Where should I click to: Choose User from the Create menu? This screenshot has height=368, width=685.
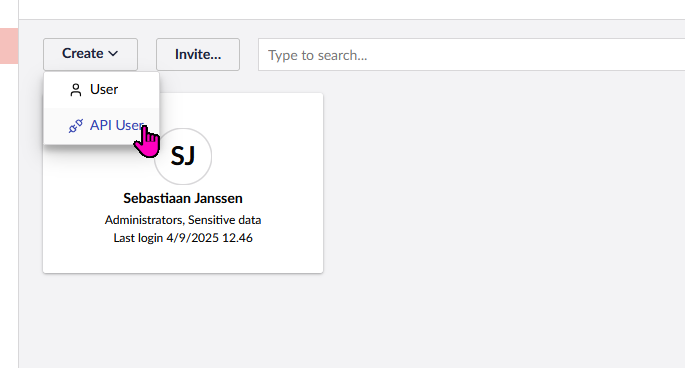101,90
